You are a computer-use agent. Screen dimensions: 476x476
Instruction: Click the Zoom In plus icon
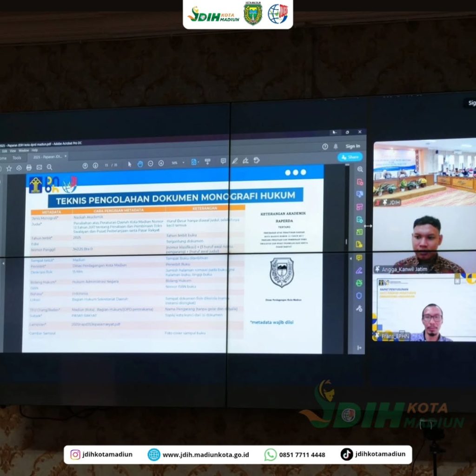point(161,164)
